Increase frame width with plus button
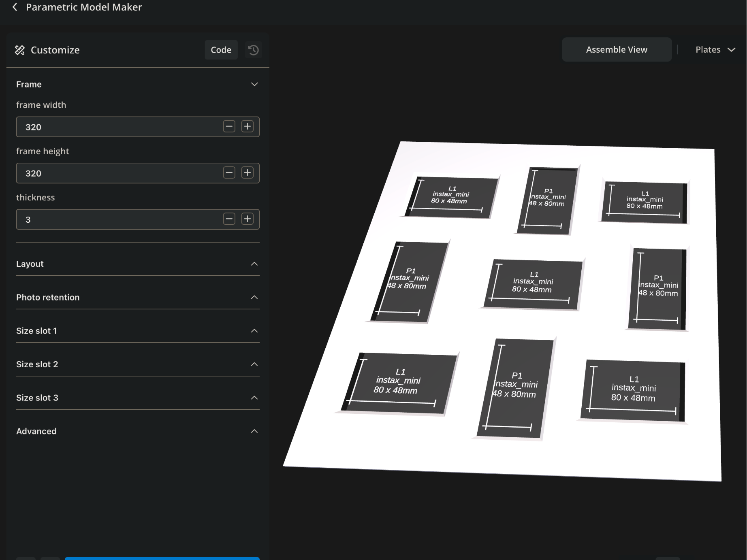 tap(248, 126)
